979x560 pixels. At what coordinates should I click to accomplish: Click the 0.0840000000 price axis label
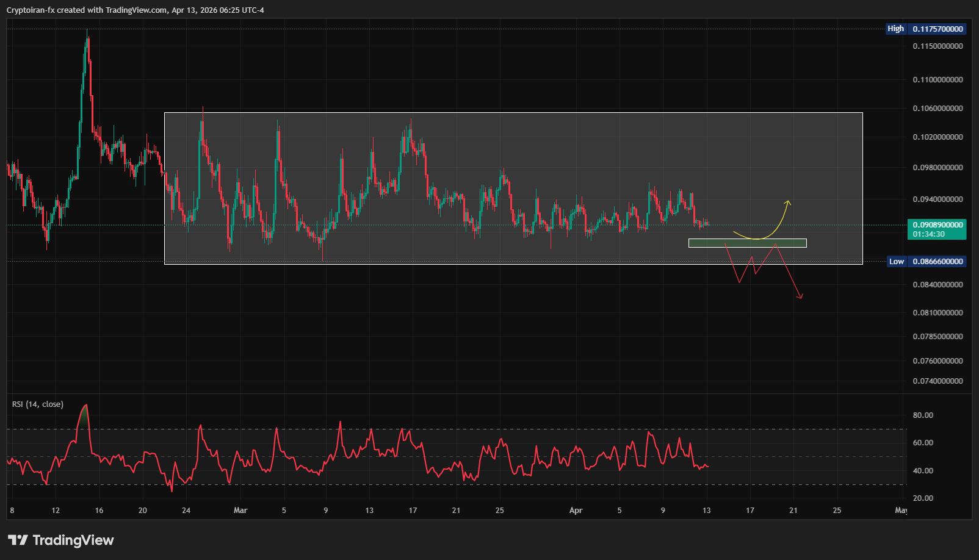[x=937, y=284]
